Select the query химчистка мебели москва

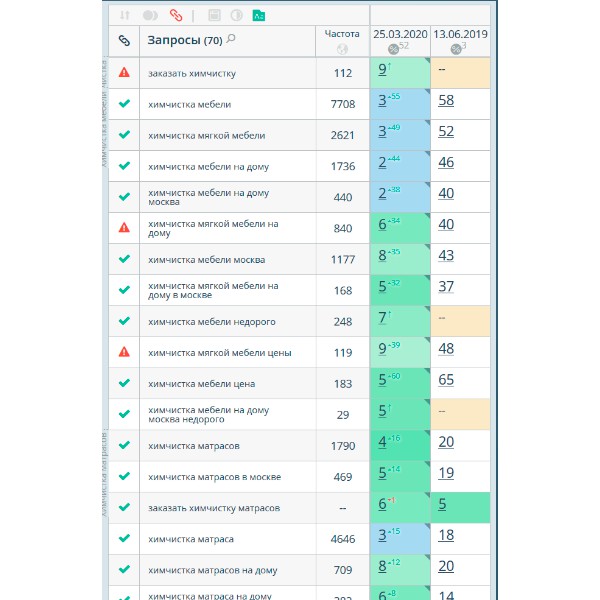click(206, 259)
